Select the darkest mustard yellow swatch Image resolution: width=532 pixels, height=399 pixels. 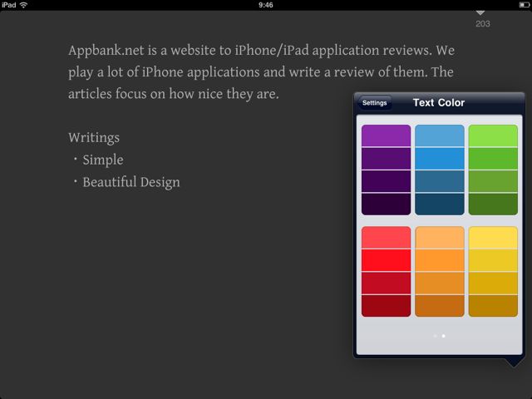(493, 306)
